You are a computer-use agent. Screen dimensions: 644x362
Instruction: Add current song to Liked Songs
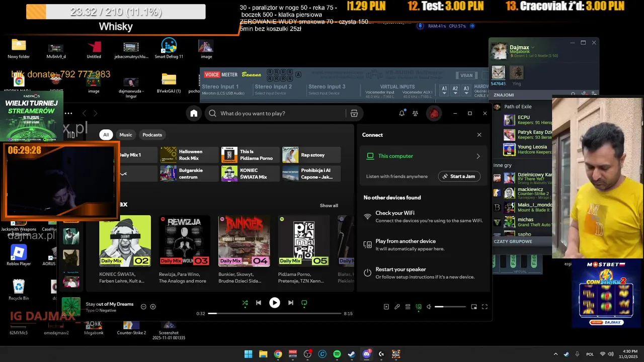[153, 307]
